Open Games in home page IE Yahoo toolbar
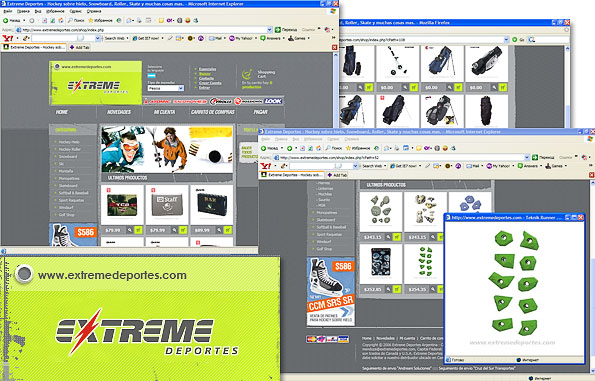The height and width of the screenshot is (381, 595). pos(297,38)
